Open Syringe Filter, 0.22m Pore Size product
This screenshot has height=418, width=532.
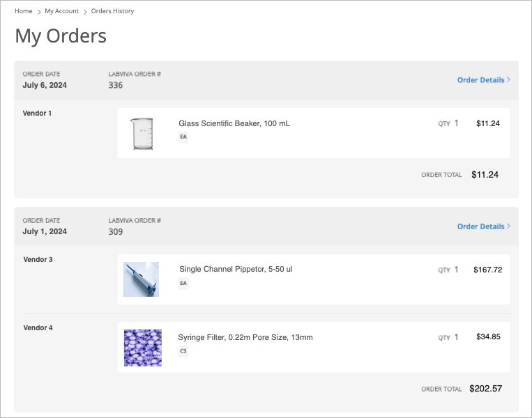(x=245, y=337)
